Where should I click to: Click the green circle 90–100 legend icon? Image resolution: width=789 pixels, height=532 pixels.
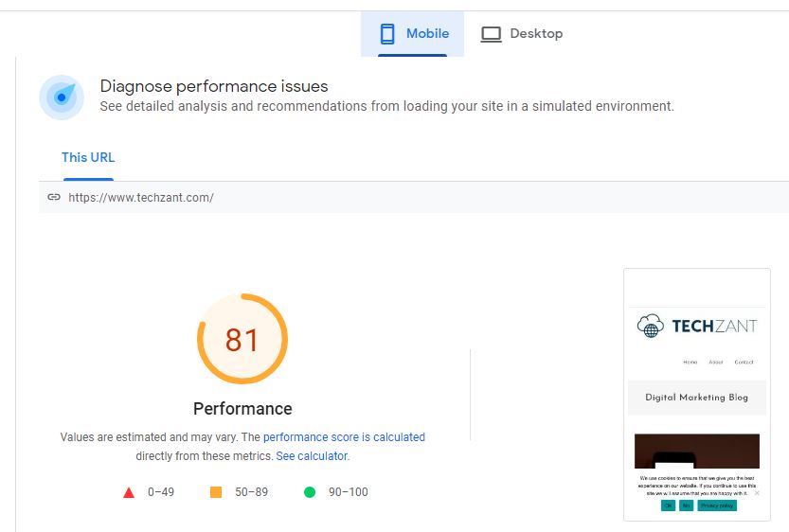(x=310, y=492)
